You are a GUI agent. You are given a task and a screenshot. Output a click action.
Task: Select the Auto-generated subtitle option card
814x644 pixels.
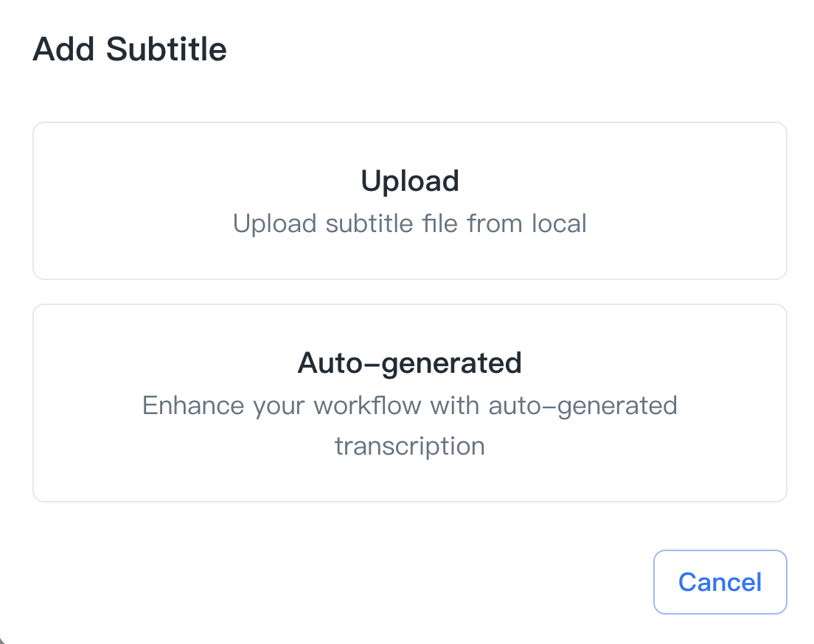[409, 403]
